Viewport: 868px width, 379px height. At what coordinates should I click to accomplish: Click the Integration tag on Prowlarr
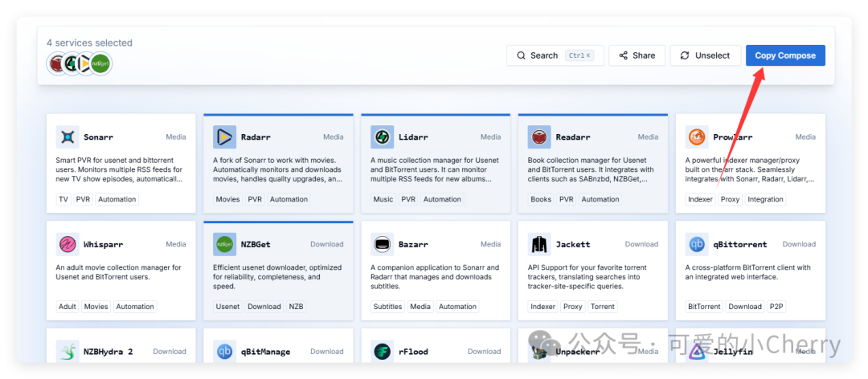click(766, 199)
